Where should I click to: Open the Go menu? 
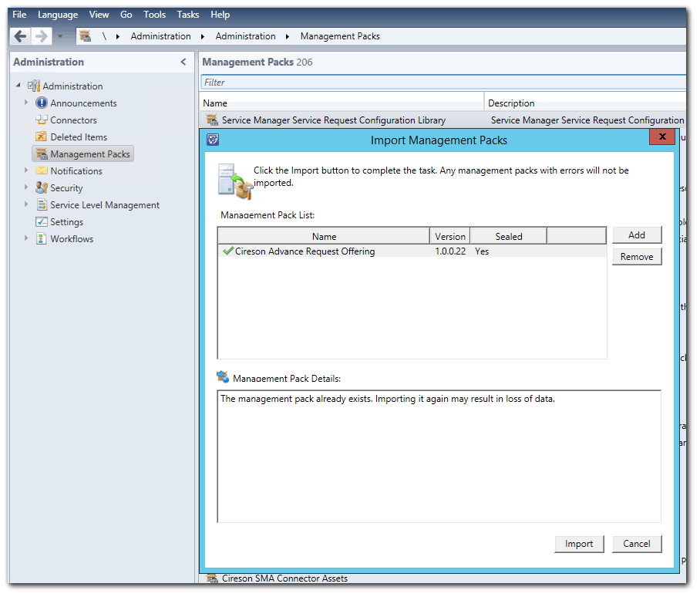click(x=126, y=15)
